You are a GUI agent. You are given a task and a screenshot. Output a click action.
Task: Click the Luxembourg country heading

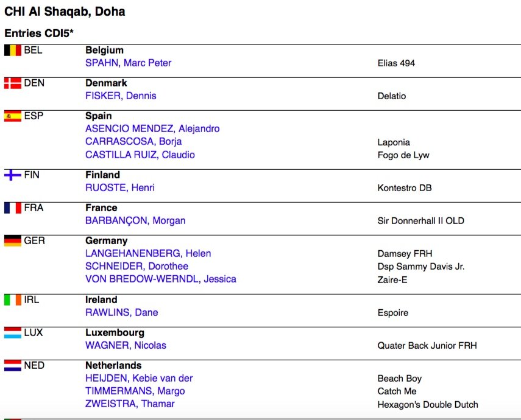coord(115,333)
